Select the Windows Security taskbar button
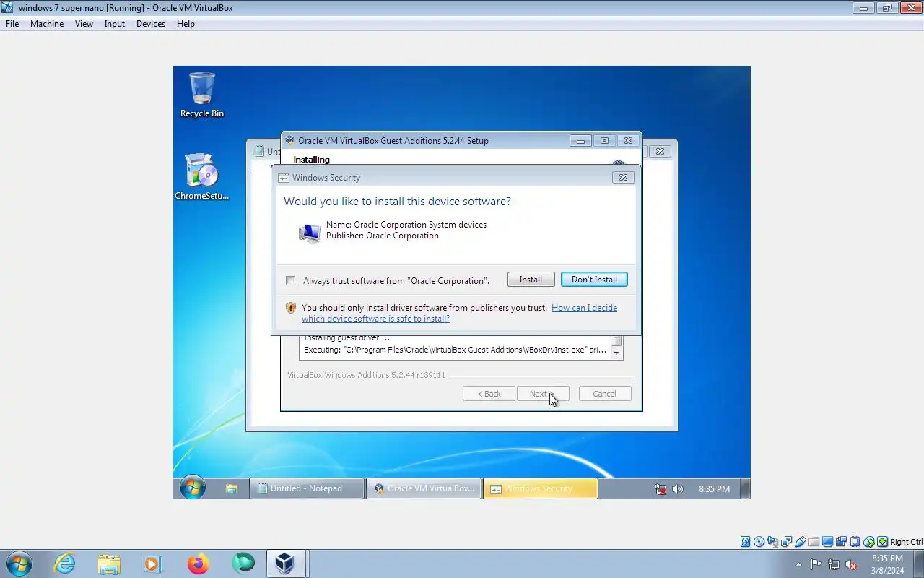This screenshot has width=924, height=578. coord(540,488)
